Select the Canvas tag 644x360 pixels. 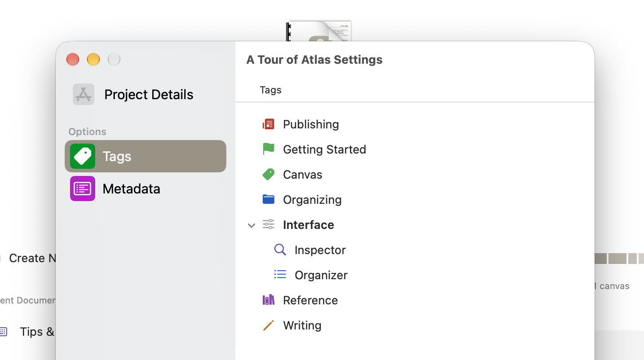tap(303, 174)
